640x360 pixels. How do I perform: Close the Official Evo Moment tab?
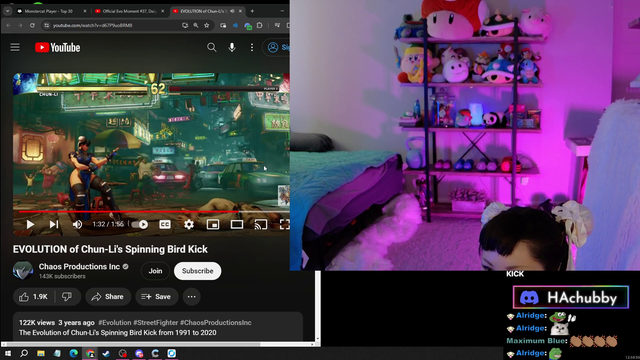(x=162, y=11)
